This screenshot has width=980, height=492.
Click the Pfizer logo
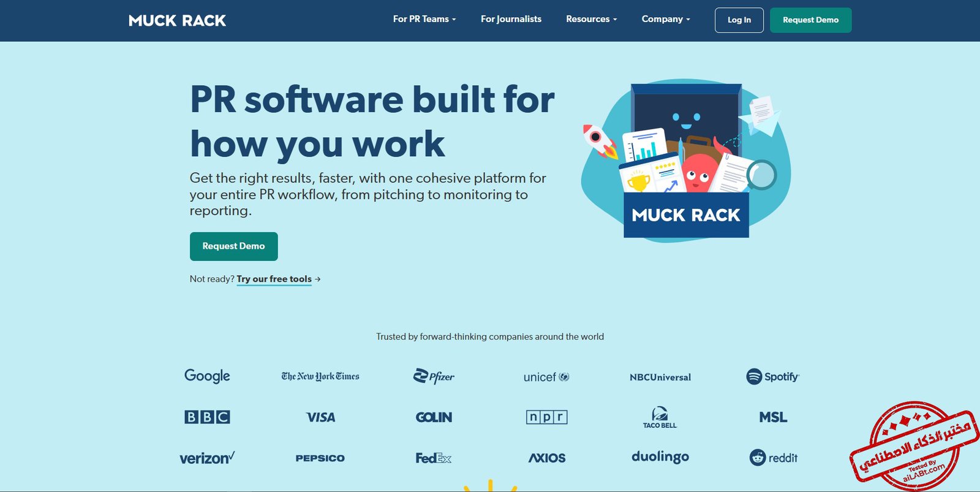(434, 376)
